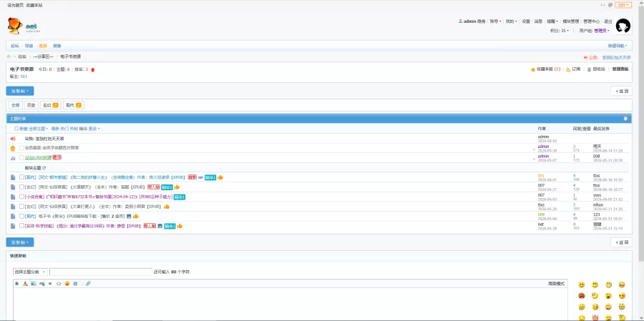Check the 新窗 open-in-new-window checkbox
The height and width of the screenshot is (321, 644).
pos(17,129)
